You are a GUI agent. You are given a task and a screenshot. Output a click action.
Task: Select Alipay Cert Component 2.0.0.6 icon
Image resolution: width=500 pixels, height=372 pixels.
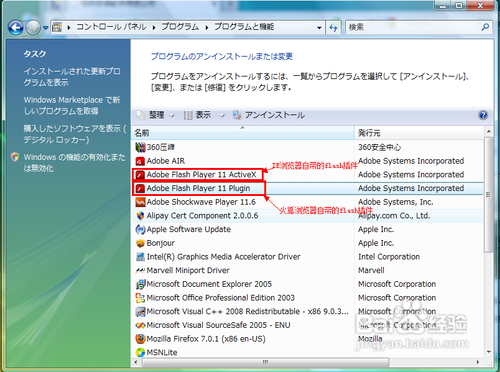pos(140,216)
